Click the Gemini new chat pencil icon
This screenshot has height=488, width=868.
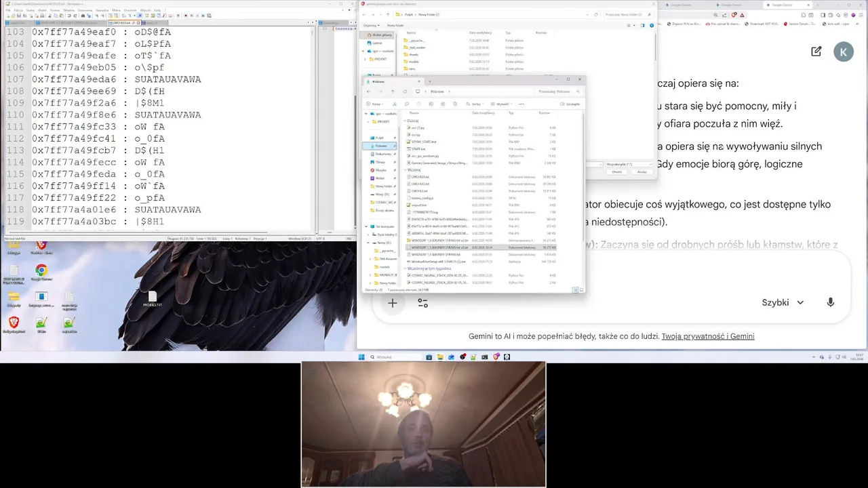(816, 52)
